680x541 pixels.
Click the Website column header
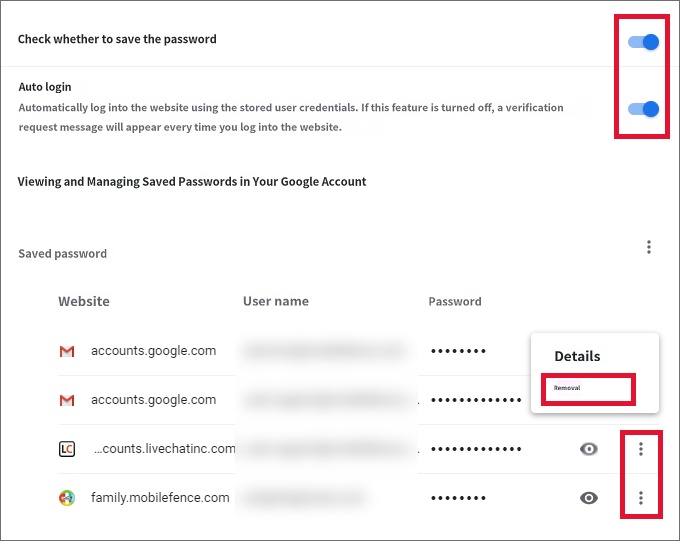84,301
